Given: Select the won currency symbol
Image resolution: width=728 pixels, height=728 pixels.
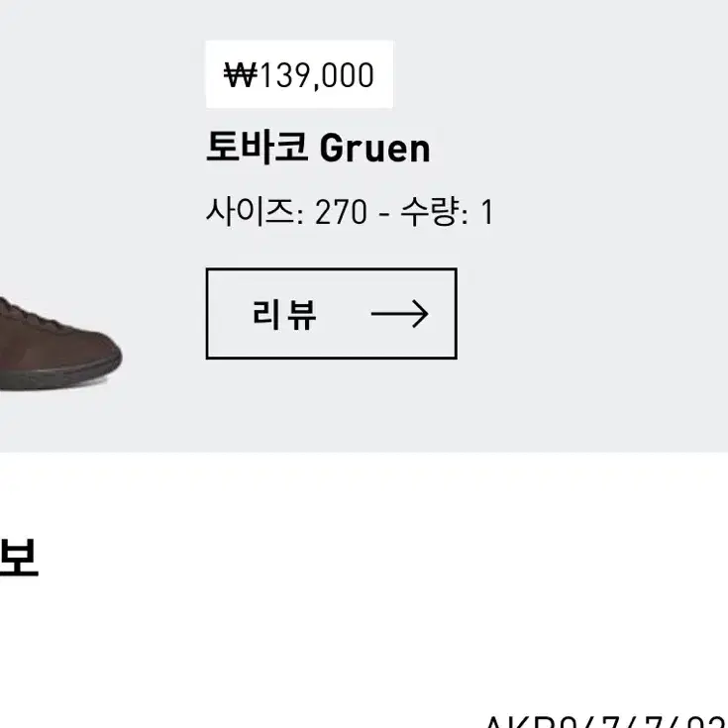Looking at the screenshot, I should pyautogui.click(x=240, y=75).
